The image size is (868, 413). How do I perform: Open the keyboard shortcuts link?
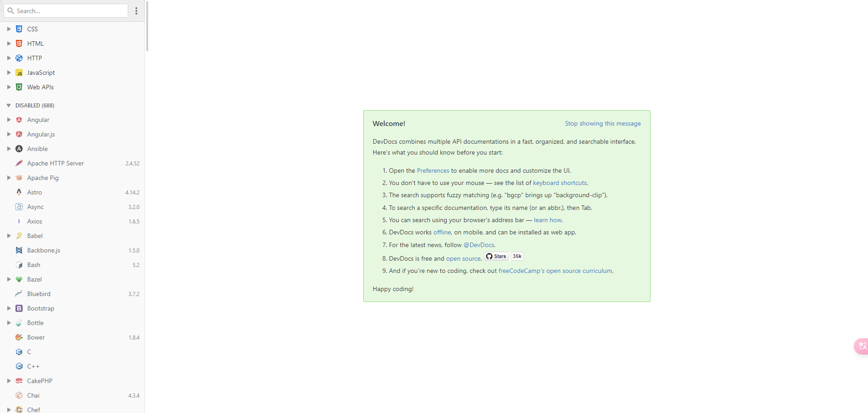point(559,183)
